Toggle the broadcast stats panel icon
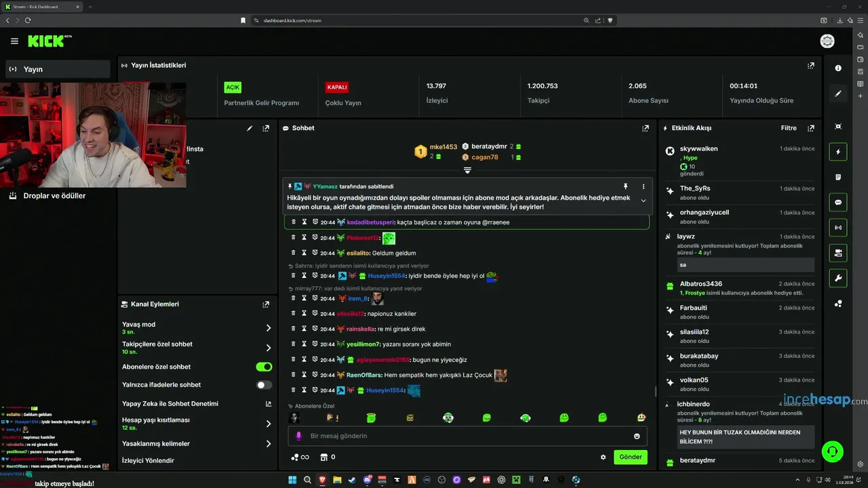The width and height of the screenshot is (868, 488). 838,228
